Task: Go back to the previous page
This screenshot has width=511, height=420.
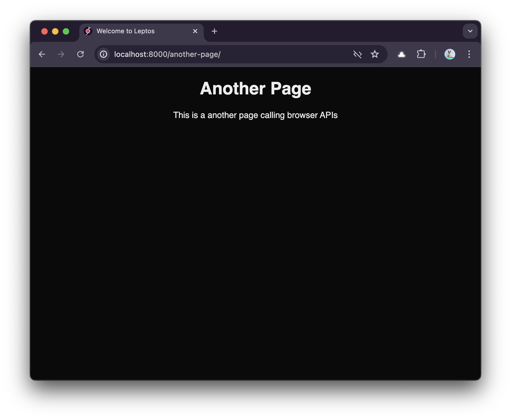Action: click(x=42, y=54)
